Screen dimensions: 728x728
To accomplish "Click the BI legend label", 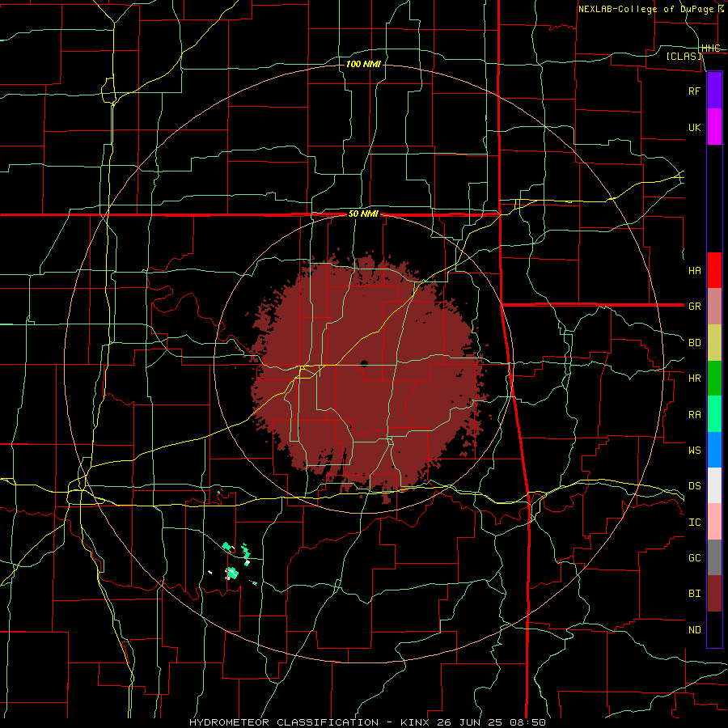I will pos(694,594).
